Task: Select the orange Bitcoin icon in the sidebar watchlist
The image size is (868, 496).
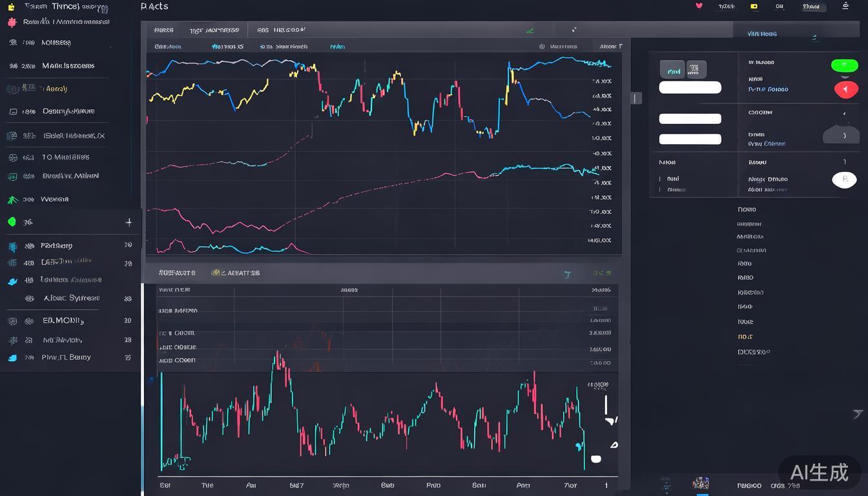Action: click(x=10, y=6)
